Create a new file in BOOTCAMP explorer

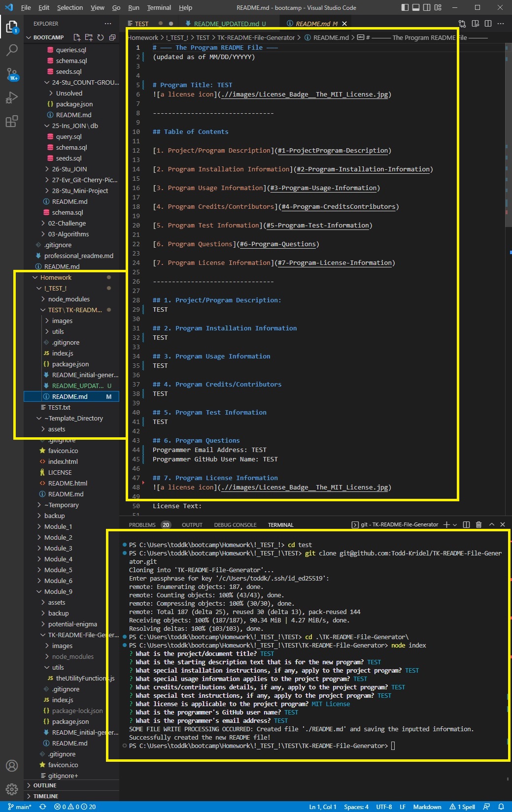pyautogui.click(x=77, y=37)
